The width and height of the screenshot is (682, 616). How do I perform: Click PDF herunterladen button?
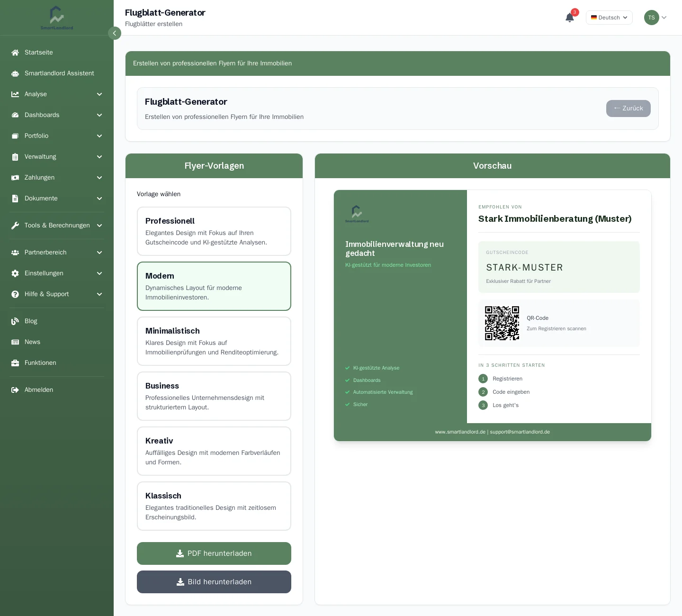pos(214,553)
